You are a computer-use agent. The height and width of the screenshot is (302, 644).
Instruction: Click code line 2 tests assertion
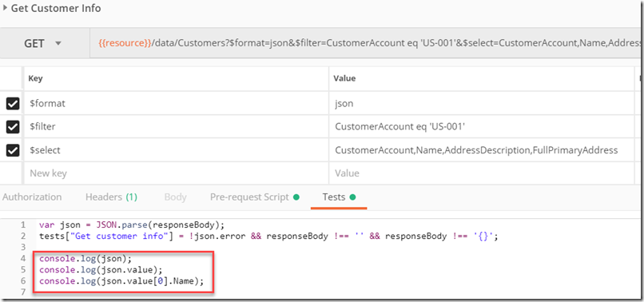(x=268, y=236)
